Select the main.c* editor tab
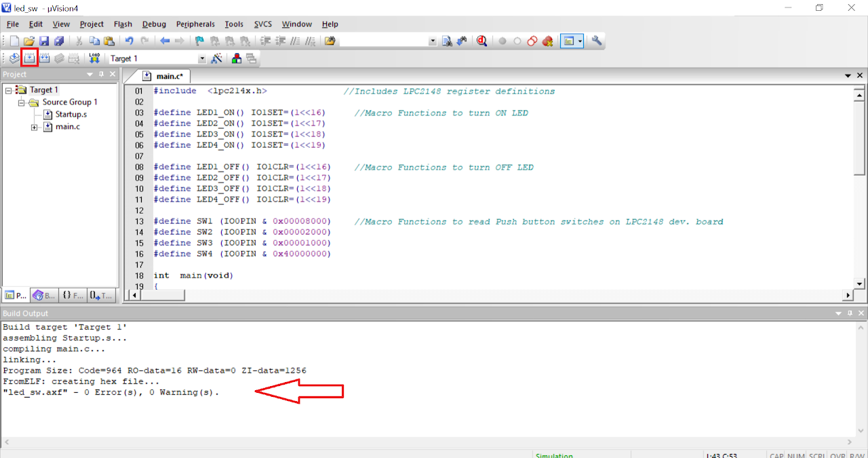 (167, 76)
